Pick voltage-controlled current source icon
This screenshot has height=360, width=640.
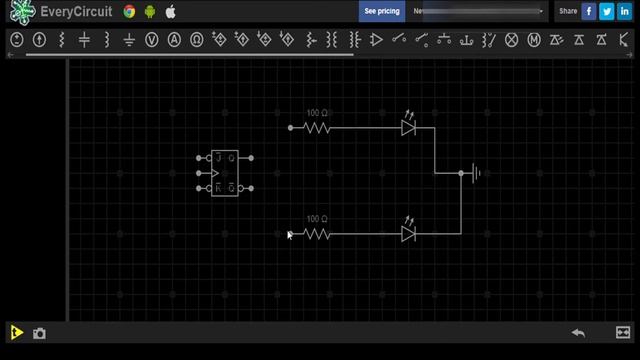click(x=242, y=40)
